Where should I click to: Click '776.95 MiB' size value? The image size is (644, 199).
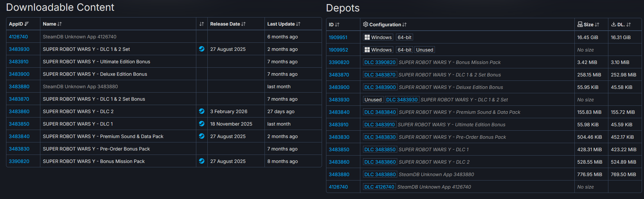click(590, 174)
